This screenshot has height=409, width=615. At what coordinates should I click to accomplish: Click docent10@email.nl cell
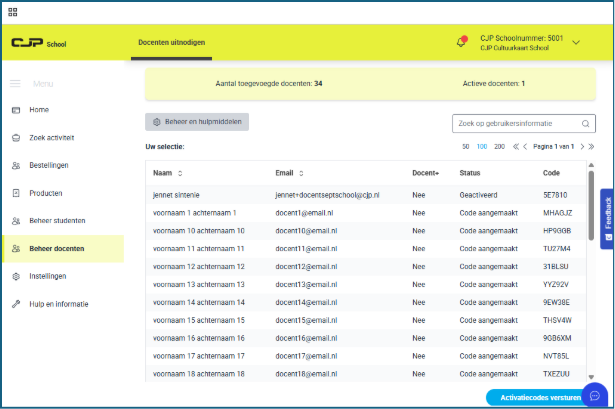[306, 231]
